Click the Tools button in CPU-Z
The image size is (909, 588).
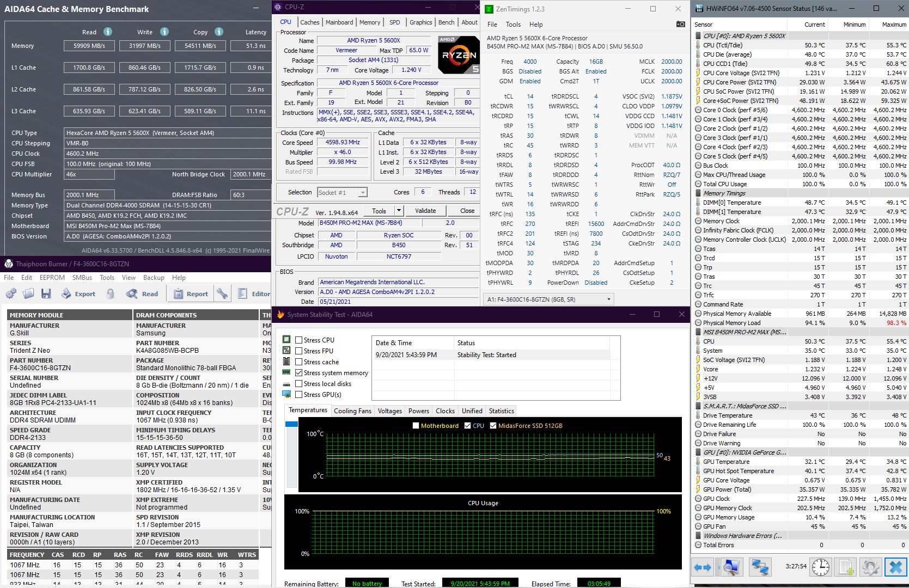click(379, 211)
